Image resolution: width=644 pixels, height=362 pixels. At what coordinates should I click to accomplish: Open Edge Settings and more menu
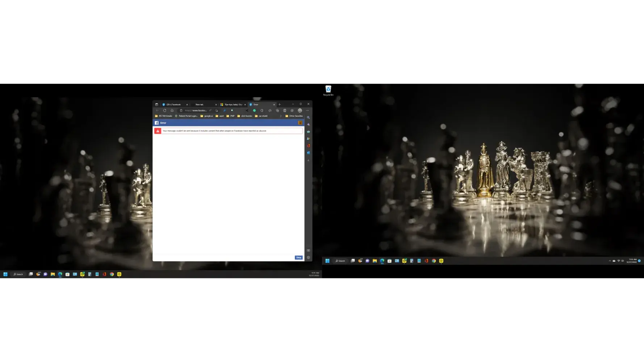coord(308,110)
